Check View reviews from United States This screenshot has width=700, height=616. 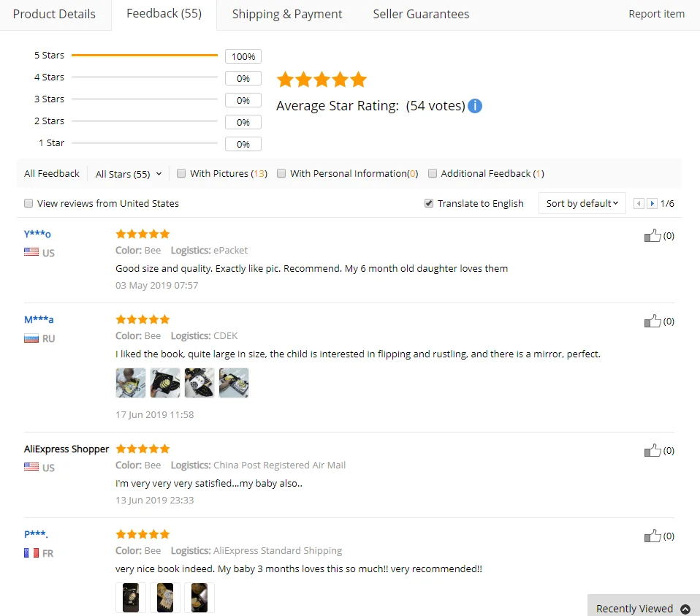coord(28,203)
